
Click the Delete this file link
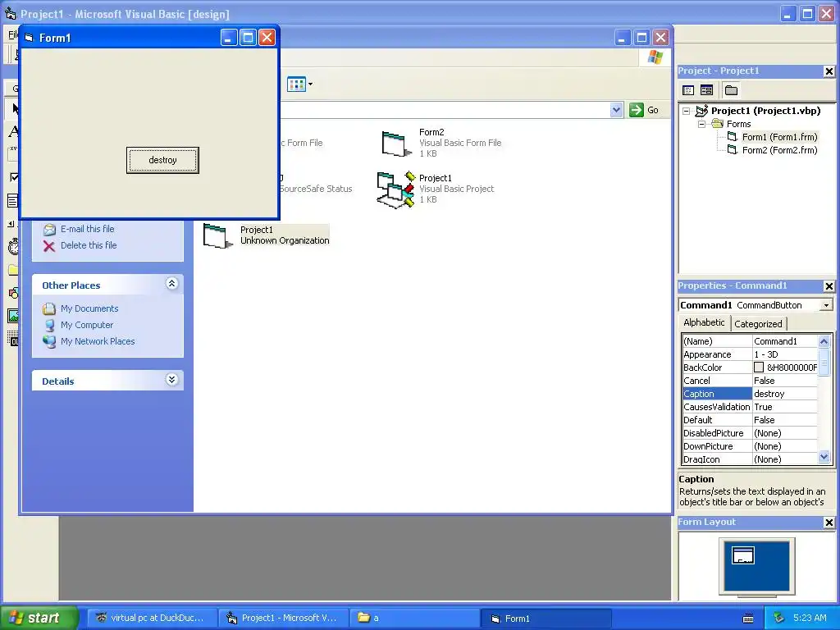pyautogui.click(x=89, y=245)
